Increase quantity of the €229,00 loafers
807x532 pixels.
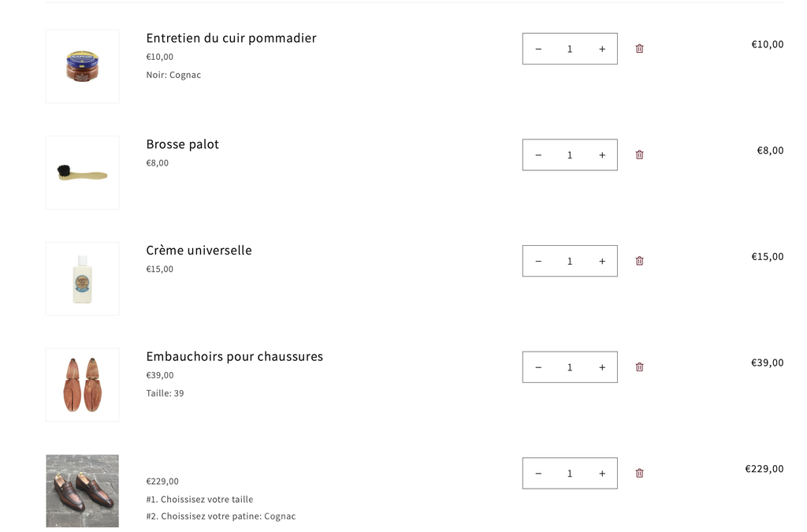(602, 474)
